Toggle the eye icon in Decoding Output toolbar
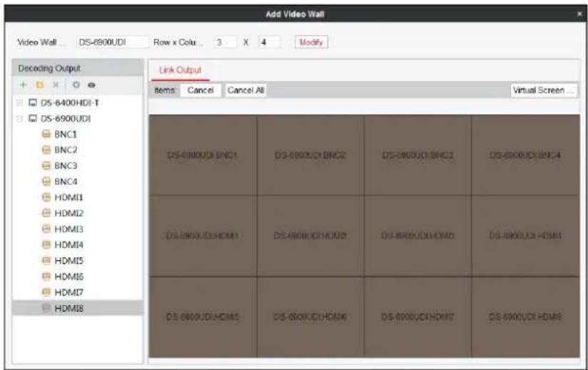This screenshot has height=370, width=588. (91, 85)
